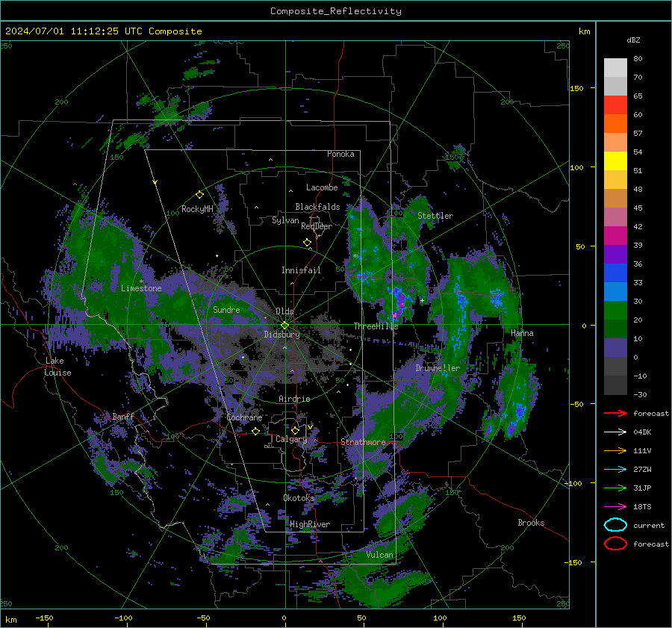Click the cyan current ellipse icon
The width and height of the screenshot is (672, 628).
pos(615,525)
